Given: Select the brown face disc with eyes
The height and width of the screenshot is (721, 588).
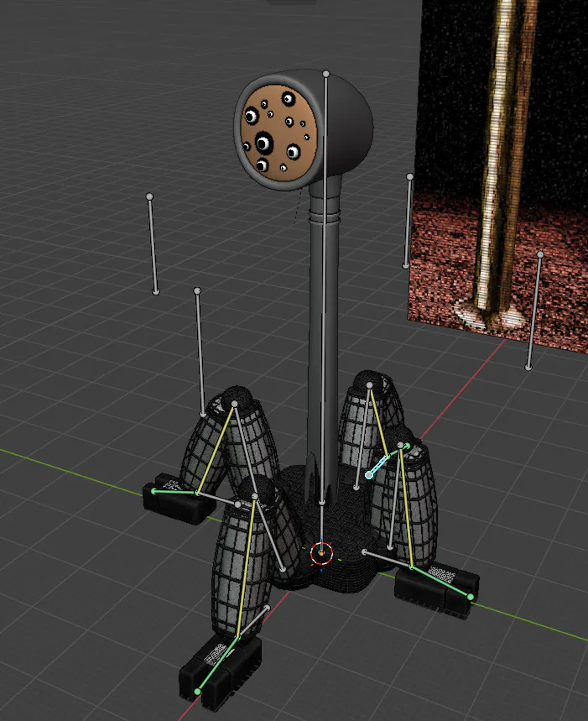Looking at the screenshot, I should click(x=278, y=133).
